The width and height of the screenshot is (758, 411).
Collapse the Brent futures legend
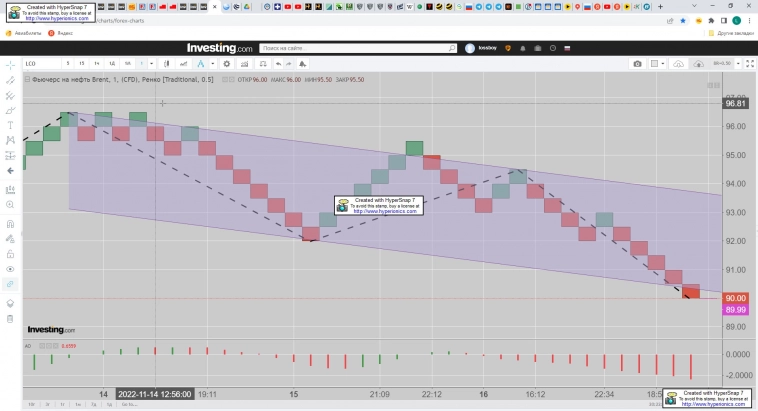(27, 79)
